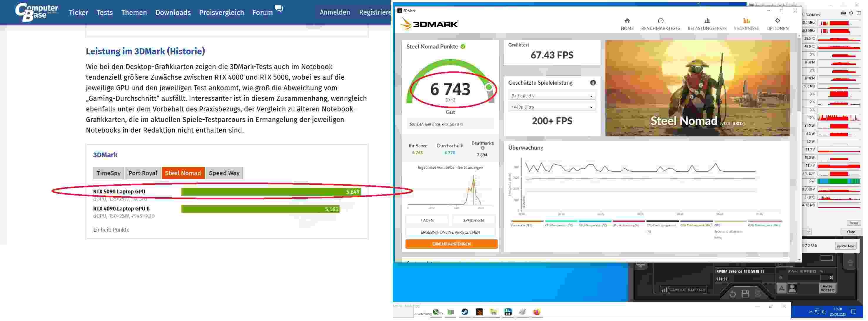This screenshot has height=321, width=868.
Task: Click ERNEUT AUSFÜHREN orange button
Action: coord(451,244)
